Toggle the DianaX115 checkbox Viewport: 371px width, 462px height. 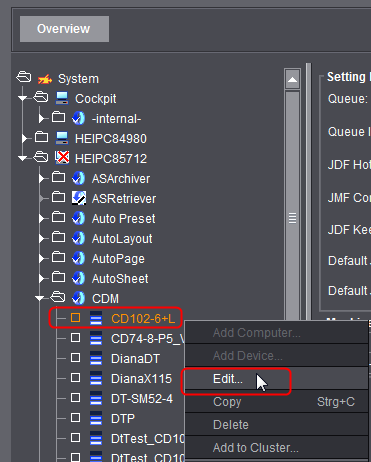pyautogui.click(x=76, y=378)
